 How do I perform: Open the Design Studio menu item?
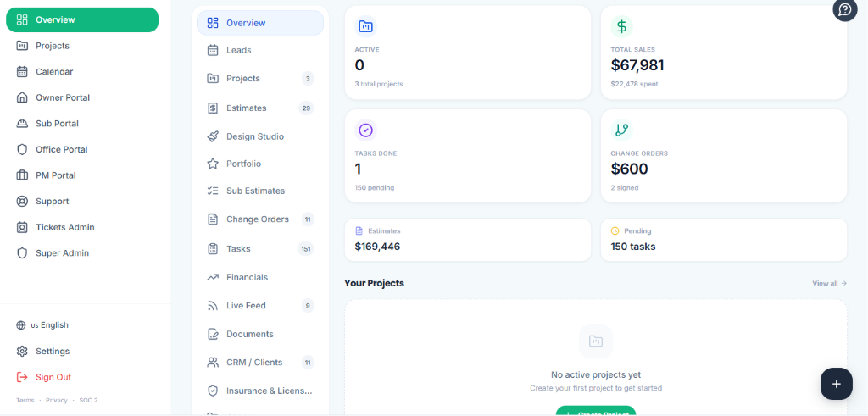(x=260, y=136)
